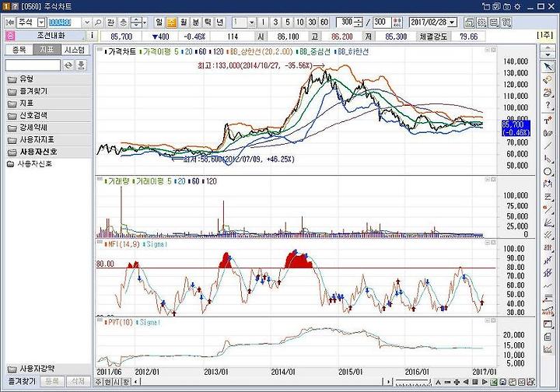Select the fan lines drawing tool
Viewport: 560px width, 392px height.
point(548,222)
